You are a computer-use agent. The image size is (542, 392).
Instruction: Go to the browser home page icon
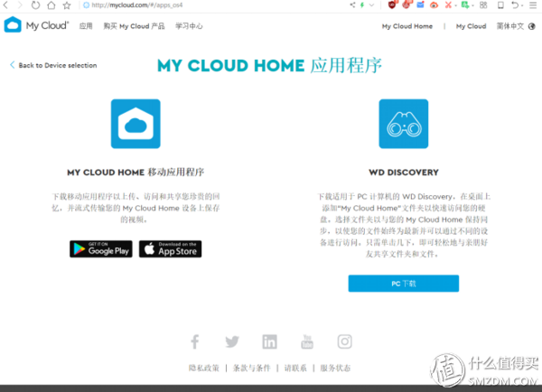click(51, 5)
